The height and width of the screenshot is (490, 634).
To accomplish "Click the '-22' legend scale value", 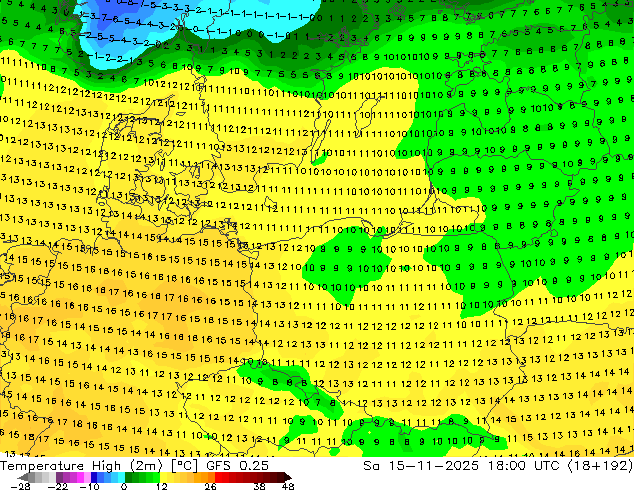I will pyautogui.click(x=57, y=486).
